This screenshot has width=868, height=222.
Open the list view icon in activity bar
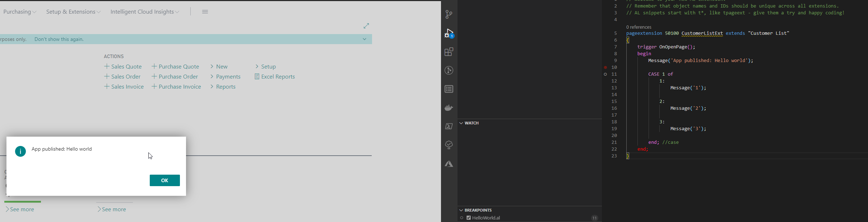coord(449,89)
